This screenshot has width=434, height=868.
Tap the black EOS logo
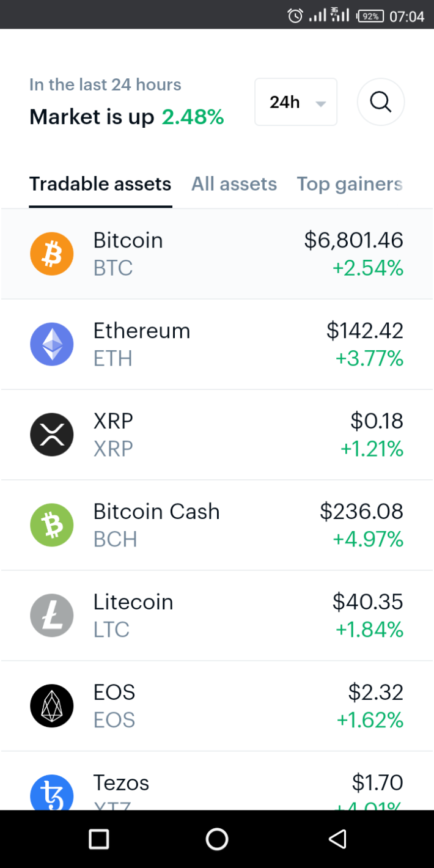point(52,706)
